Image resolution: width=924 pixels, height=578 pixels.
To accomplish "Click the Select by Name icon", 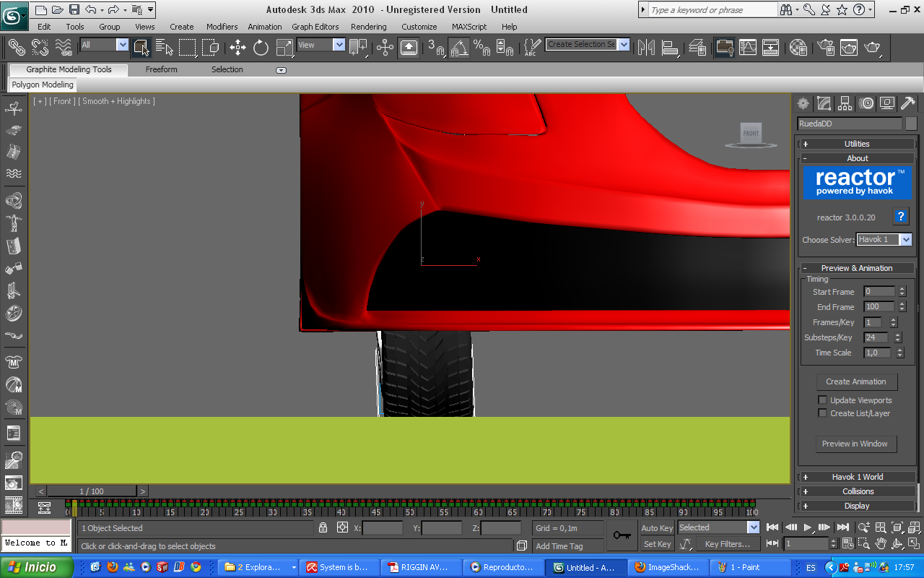I will [x=164, y=48].
